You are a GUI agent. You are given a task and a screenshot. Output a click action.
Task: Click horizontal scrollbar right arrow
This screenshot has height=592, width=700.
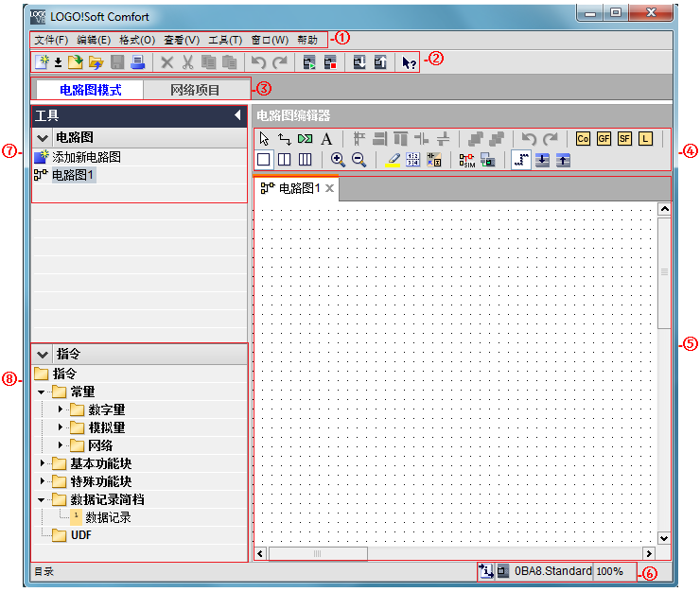(649, 553)
